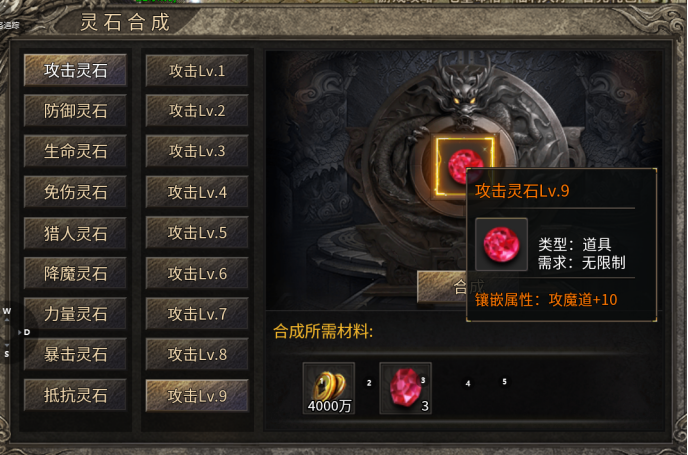Switch to 免伤灵石 category
Screen dimensions: 688x455
(x=75, y=192)
